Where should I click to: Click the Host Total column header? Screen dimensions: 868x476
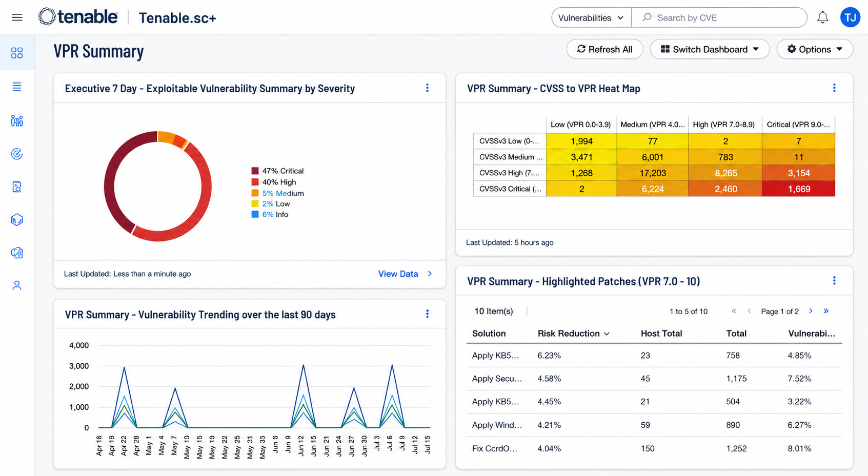click(661, 334)
